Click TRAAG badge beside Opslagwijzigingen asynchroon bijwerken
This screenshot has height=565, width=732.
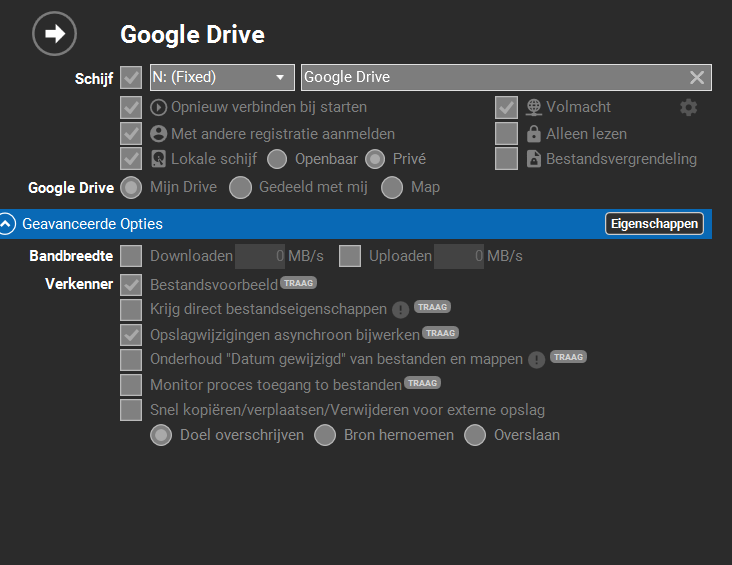pyautogui.click(x=440, y=333)
